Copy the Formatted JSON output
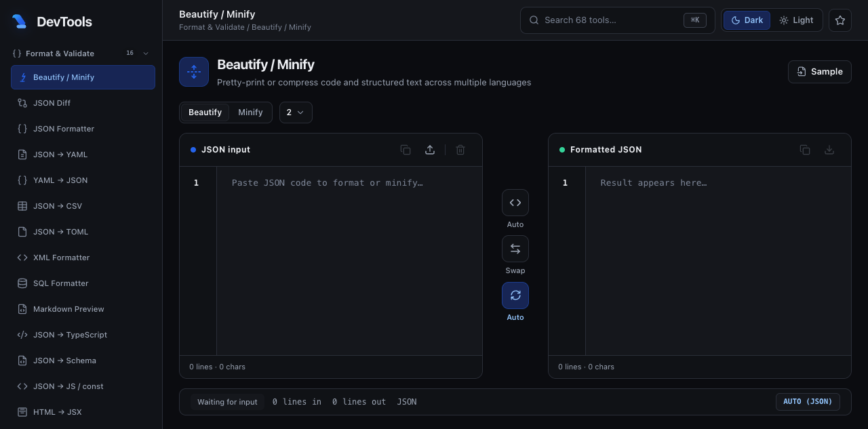The height and width of the screenshot is (429, 868). point(805,150)
